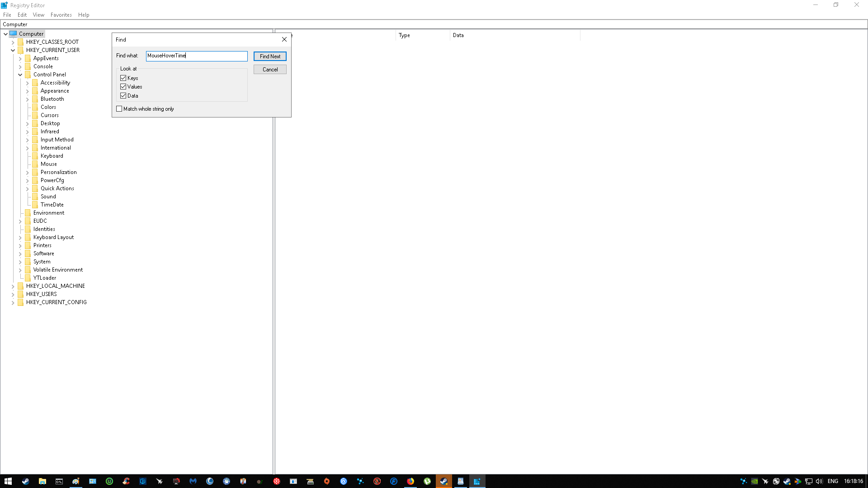
Task: Select the Mouse registry key
Action: (x=49, y=164)
